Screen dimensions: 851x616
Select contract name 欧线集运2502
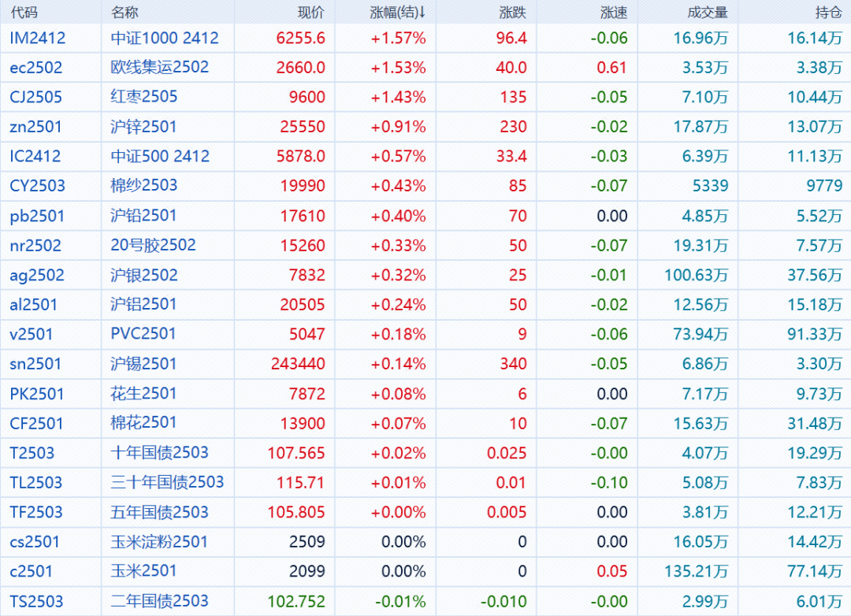click(x=159, y=67)
